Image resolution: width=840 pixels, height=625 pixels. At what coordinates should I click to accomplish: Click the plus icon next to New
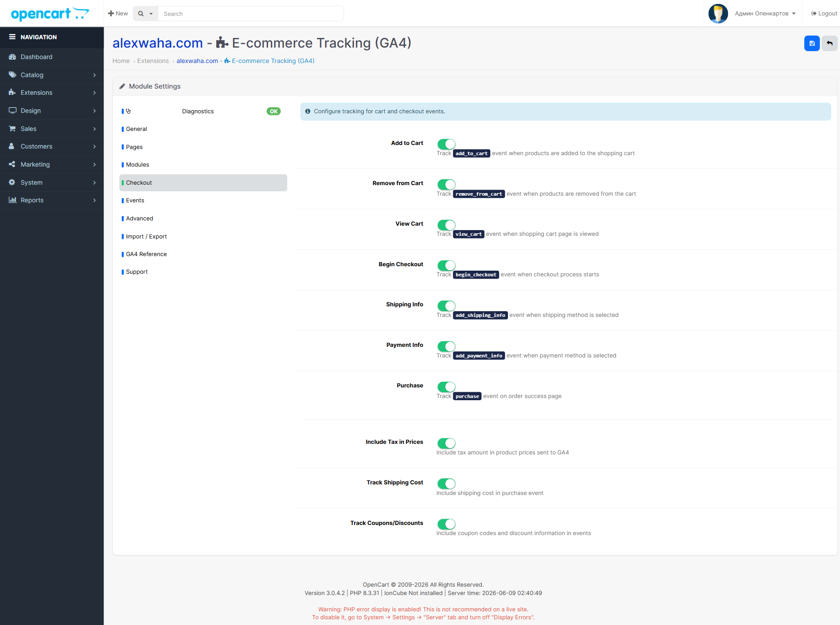tap(111, 14)
